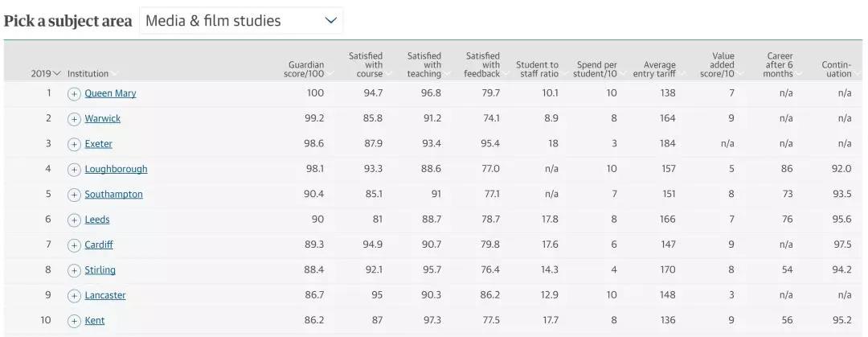The height and width of the screenshot is (337, 868).
Task: Click the plus icon beside Cardiff
Action: click(74, 245)
